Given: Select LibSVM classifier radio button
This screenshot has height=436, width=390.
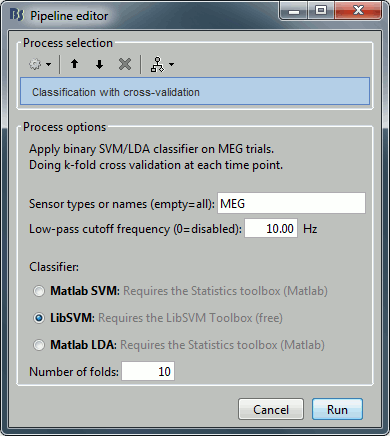Looking at the screenshot, I should (39, 318).
